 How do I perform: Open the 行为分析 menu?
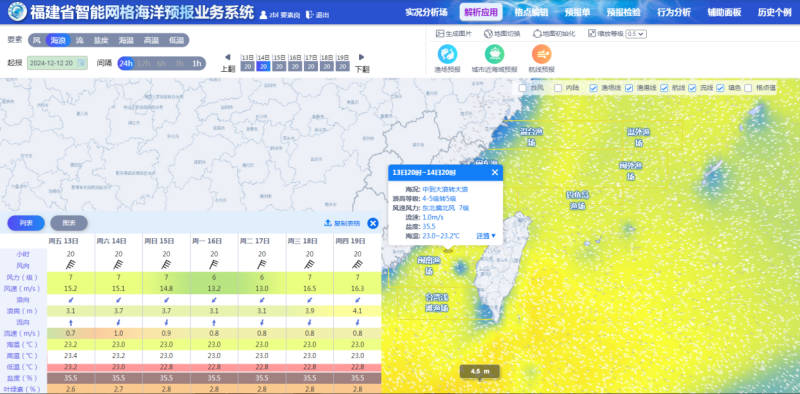pos(673,12)
